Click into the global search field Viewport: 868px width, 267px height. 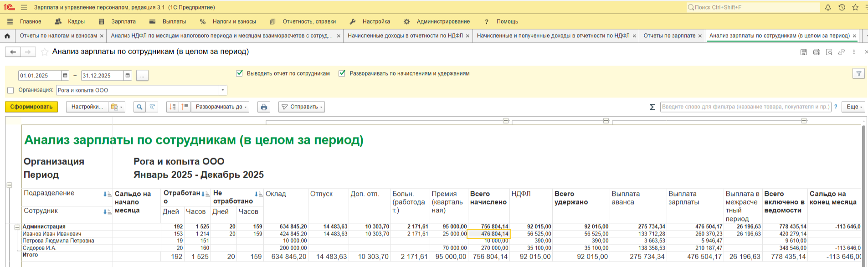(x=753, y=7)
